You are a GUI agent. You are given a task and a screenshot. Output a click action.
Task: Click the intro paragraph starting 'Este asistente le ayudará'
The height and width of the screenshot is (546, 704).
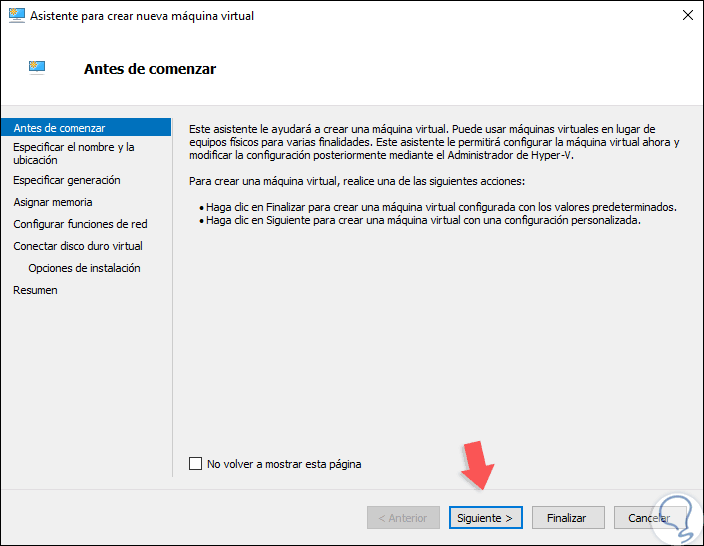434,142
